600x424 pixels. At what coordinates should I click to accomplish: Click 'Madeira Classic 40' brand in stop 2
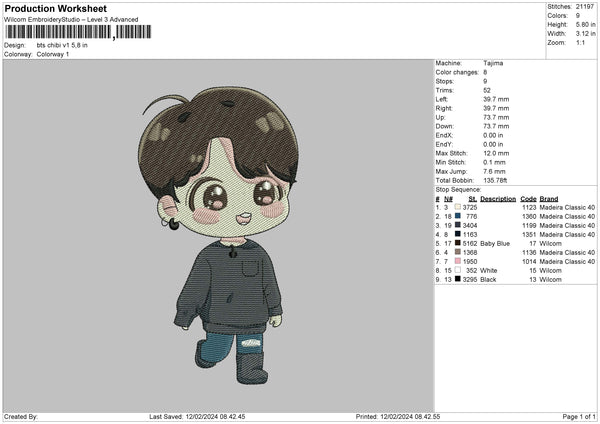click(567, 217)
